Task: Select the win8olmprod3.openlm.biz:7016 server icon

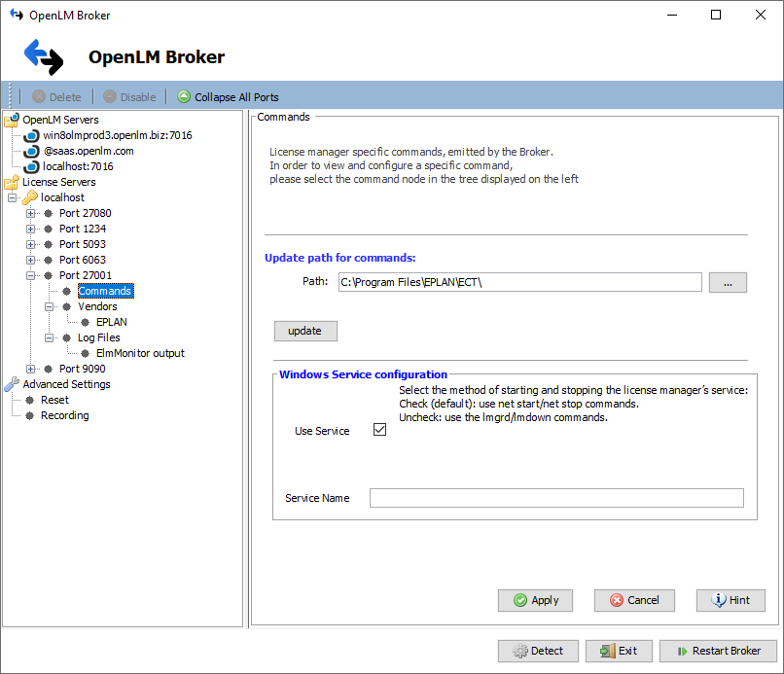Action: [x=29, y=135]
